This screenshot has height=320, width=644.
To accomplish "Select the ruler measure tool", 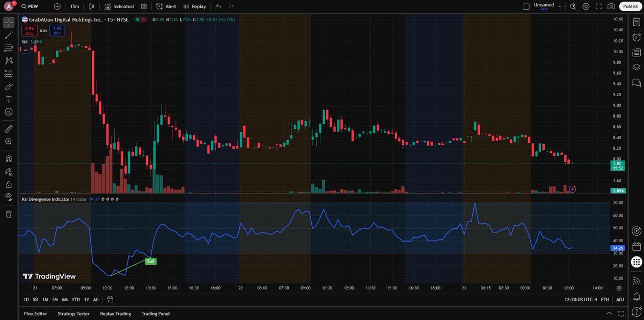I will coord(9,129).
